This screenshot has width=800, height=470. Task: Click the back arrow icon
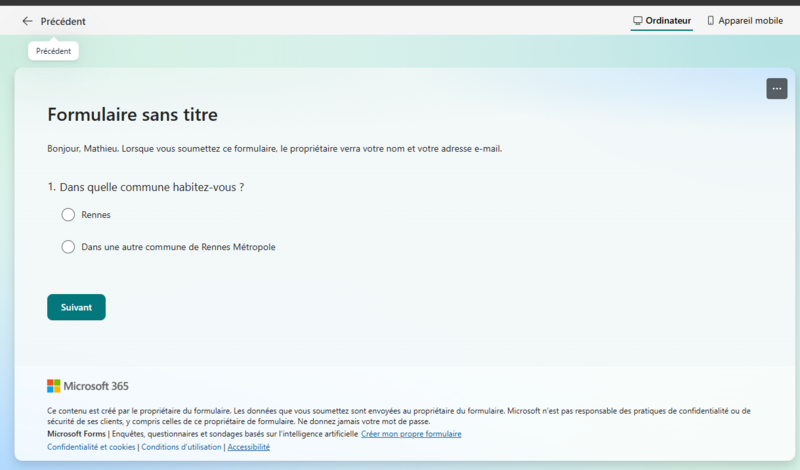coord(27,21)
